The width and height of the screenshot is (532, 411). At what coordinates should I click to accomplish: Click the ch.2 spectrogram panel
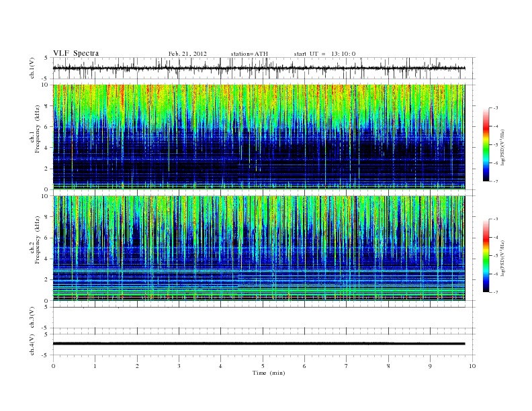click(x=259, y=248)
